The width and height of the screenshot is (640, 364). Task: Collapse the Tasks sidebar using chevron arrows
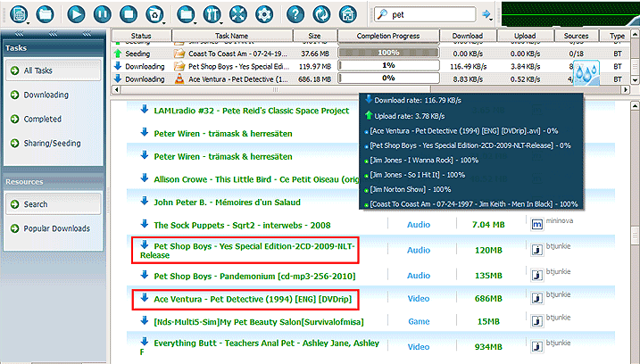53,34
